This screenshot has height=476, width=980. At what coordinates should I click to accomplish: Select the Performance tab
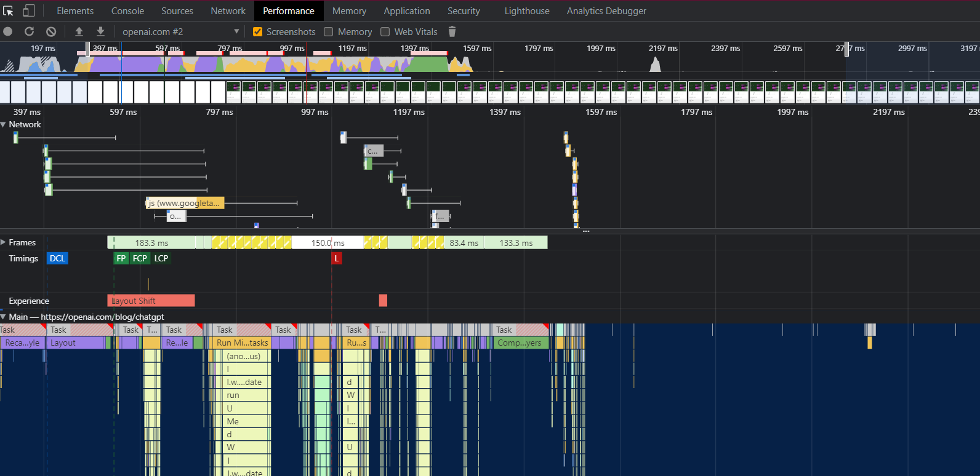pos(289,10)
